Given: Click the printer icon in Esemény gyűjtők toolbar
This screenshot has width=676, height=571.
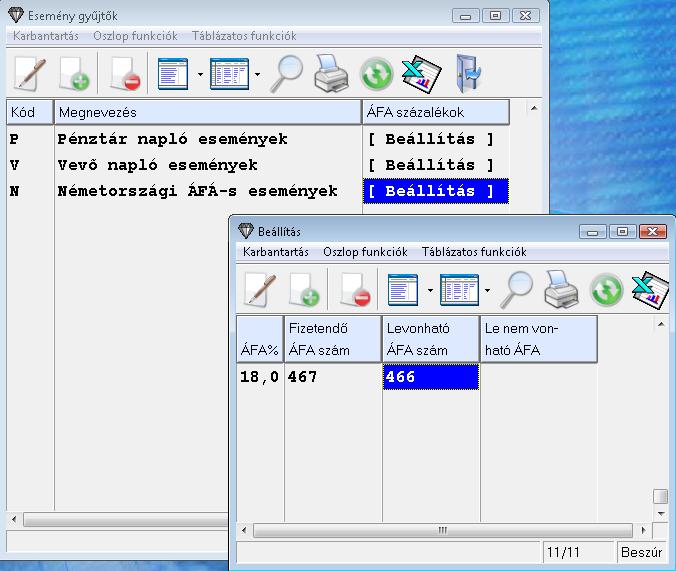Looking at the screenshot, I should point(332,73).
